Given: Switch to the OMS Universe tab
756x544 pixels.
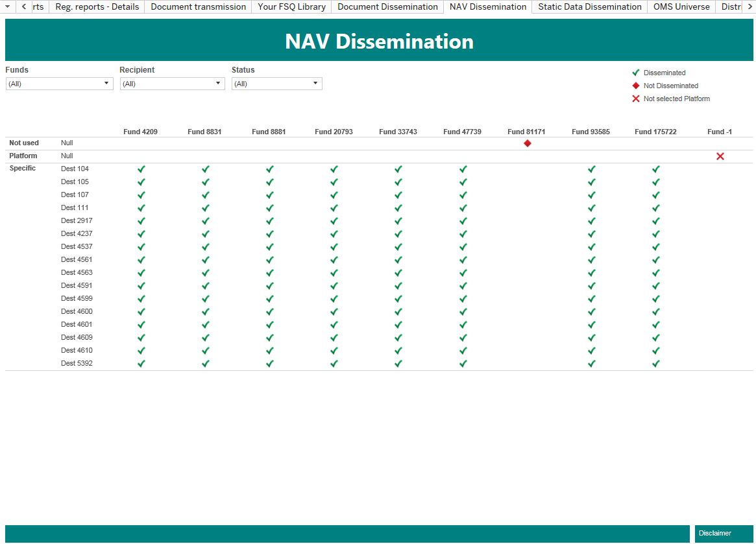Looking at the screenshot, I should click(x=681, y=7).
